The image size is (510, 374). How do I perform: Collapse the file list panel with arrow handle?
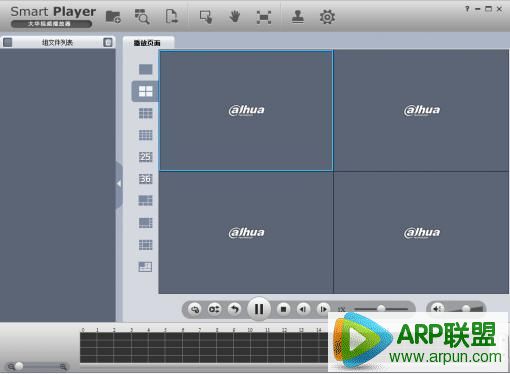pos(119,184)
